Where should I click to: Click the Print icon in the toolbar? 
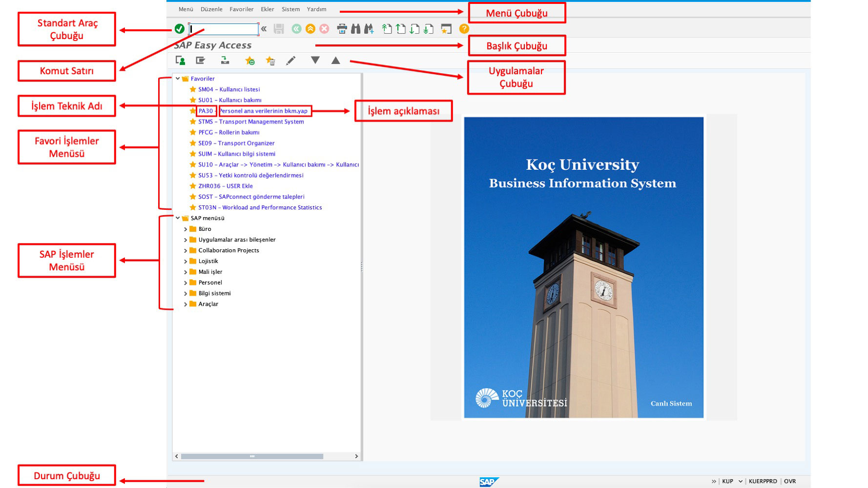point(342,28)
